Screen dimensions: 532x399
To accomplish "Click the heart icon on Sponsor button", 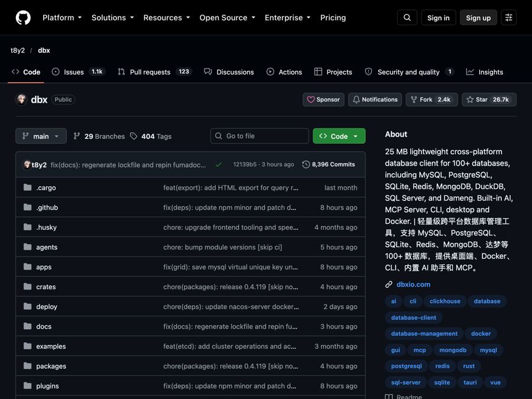I will [310, 99].
